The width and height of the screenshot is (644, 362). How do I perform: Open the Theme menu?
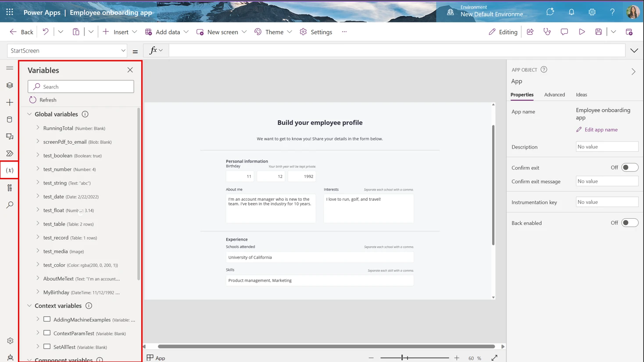click(273, 32)
